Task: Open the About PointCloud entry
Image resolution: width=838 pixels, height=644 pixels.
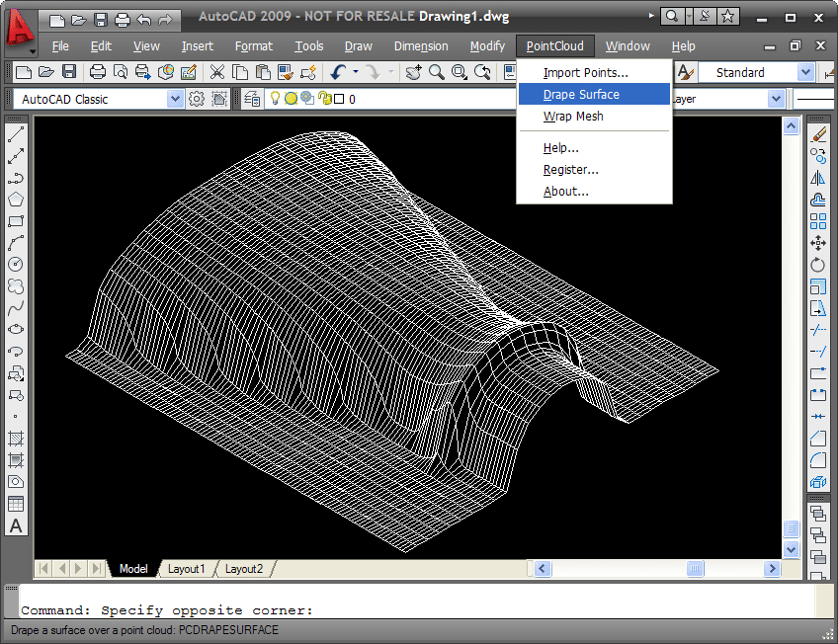Action: [594, 192]
